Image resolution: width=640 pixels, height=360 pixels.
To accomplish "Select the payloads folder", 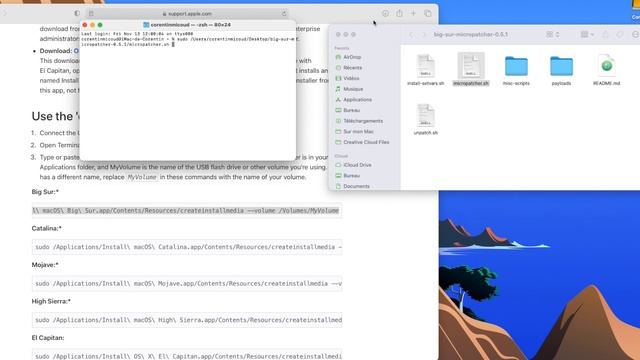I will tap(561, 69).
